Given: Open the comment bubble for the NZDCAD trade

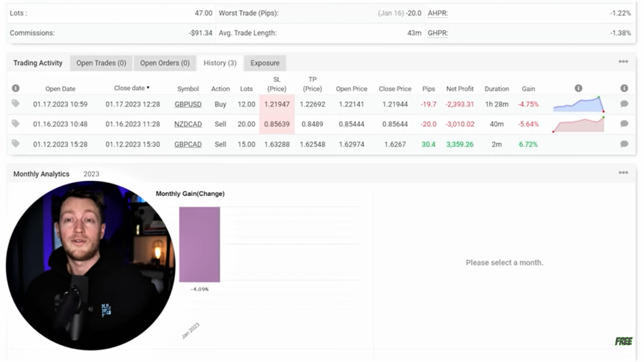Looking at the screenshot, I should click(x=624, y=124).
